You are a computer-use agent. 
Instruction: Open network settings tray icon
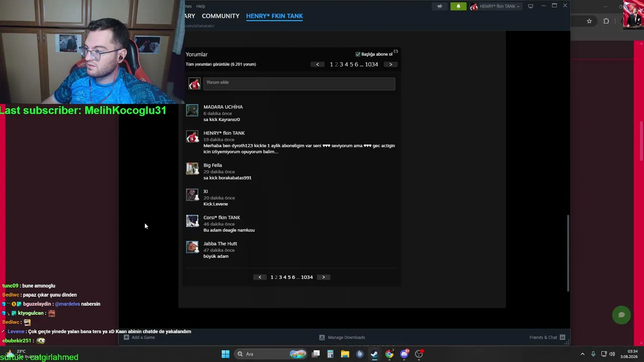tap(604, 354)
